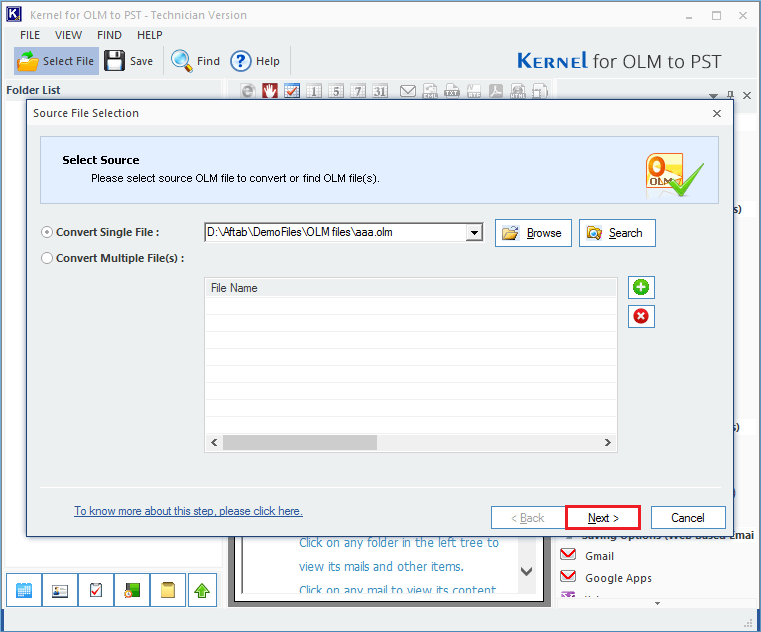Viewport: 761px width, 632px height.
Task: Open the FILE menu
Action: 30,35
